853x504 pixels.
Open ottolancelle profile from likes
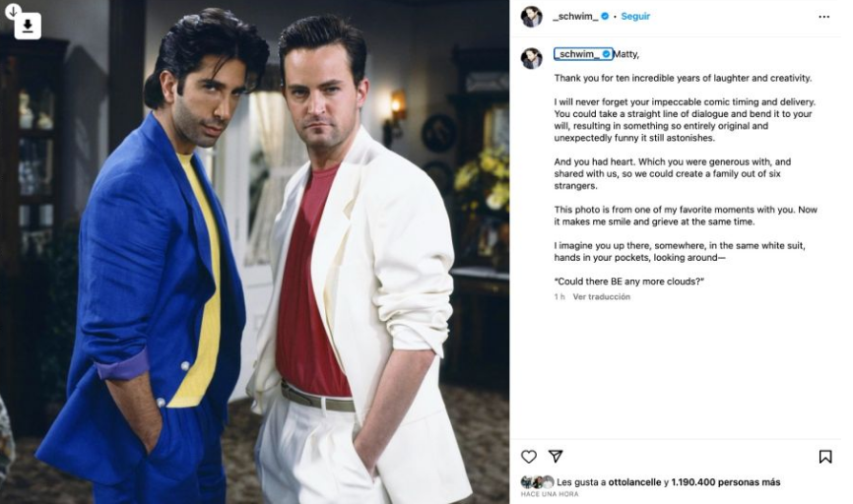[x=634, y=482]
